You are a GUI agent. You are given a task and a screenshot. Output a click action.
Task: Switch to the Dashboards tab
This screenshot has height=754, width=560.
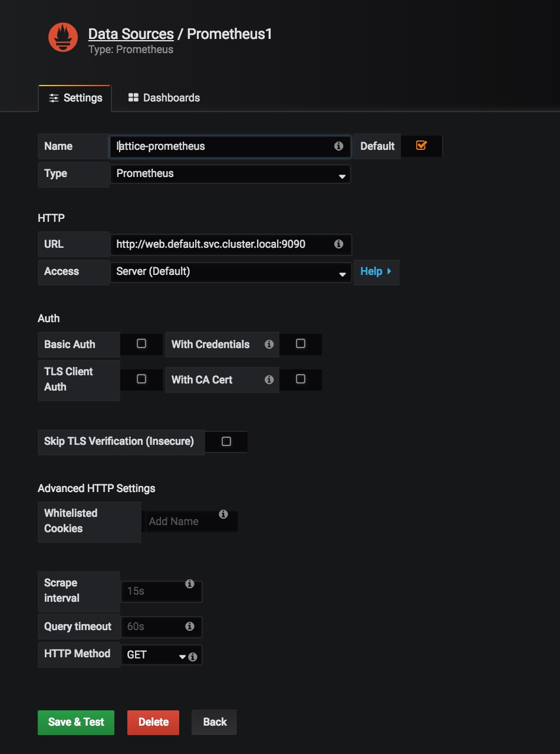coord(164,98)
